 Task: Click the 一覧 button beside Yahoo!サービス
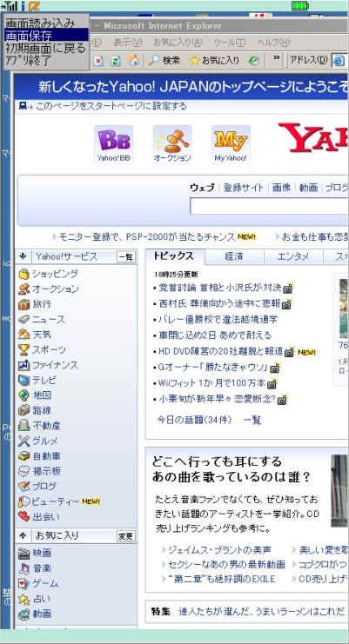point(126,257)
